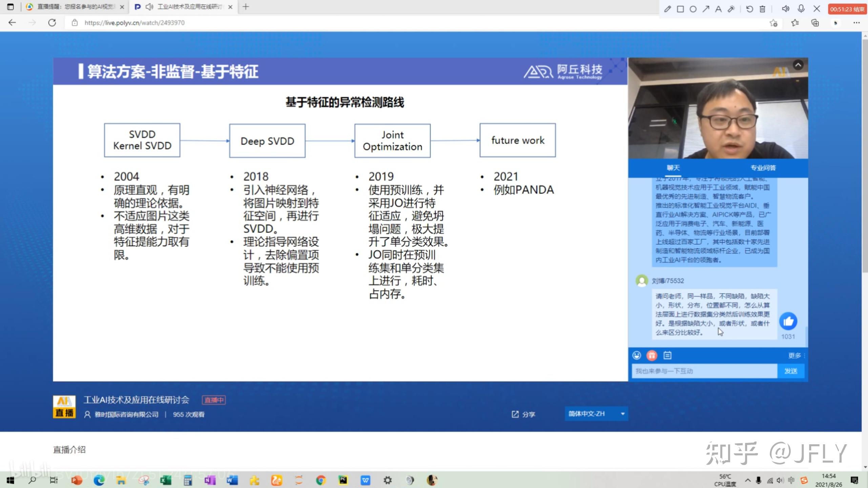
Task: Mute system audio via the speaker icon
Action: coord(786,9)
